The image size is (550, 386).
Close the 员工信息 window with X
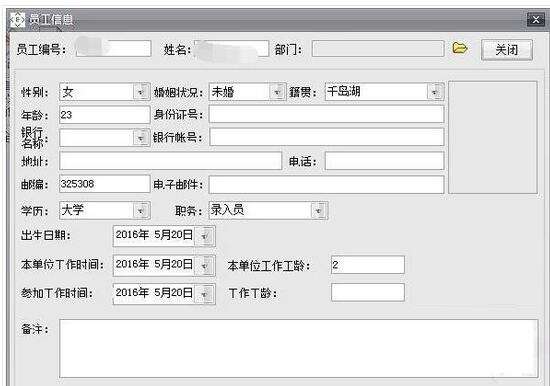point(536,20)
